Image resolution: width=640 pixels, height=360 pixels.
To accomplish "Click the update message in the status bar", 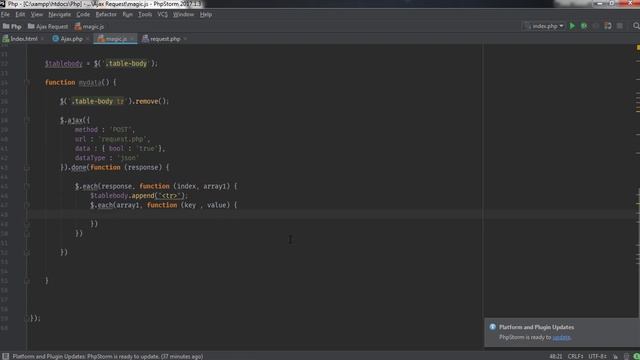I will coord(108,356).
